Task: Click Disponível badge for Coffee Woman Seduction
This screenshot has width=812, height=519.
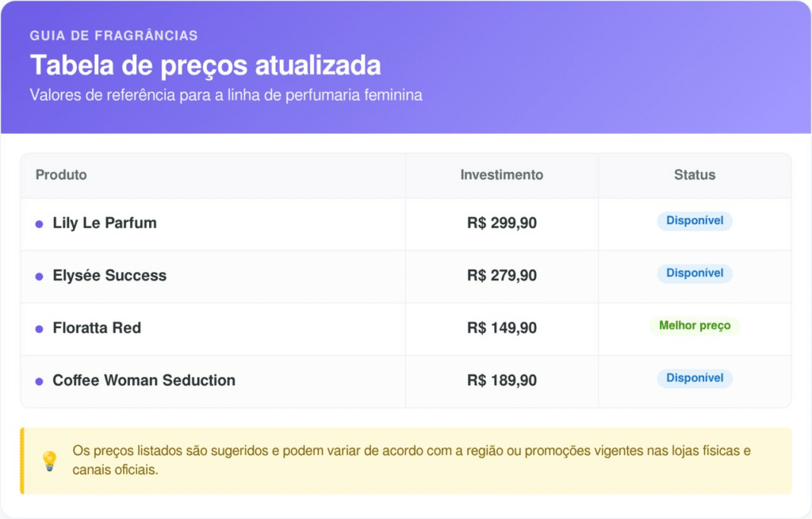Action: click(x=695, y=378)
